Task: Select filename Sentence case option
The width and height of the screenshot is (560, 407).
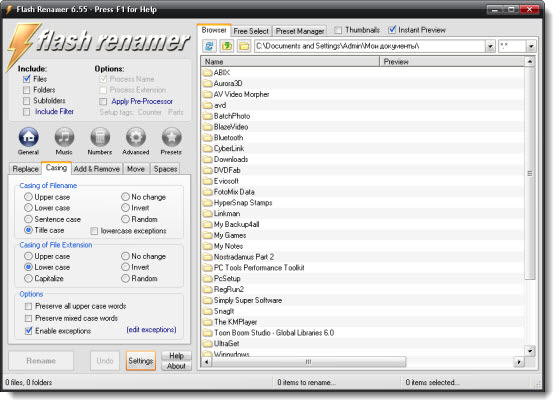Action: (28, 219)
